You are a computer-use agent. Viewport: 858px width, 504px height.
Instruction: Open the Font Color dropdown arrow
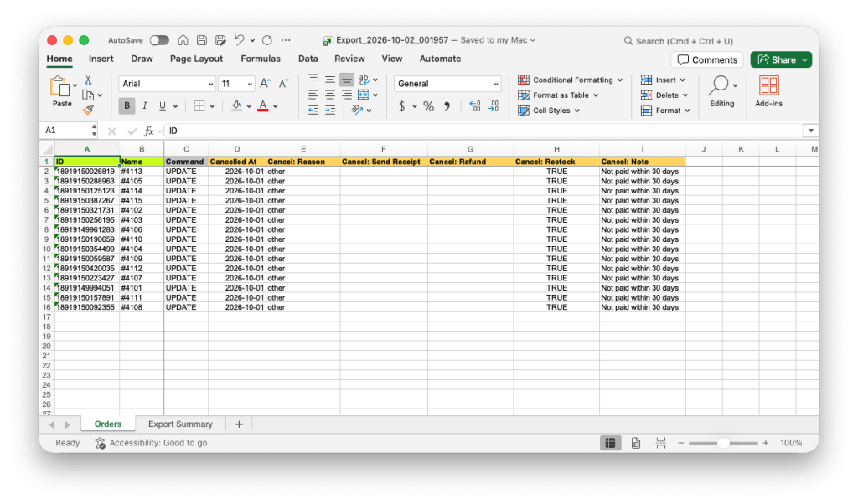pyautogui.click(x=275, y=106)
